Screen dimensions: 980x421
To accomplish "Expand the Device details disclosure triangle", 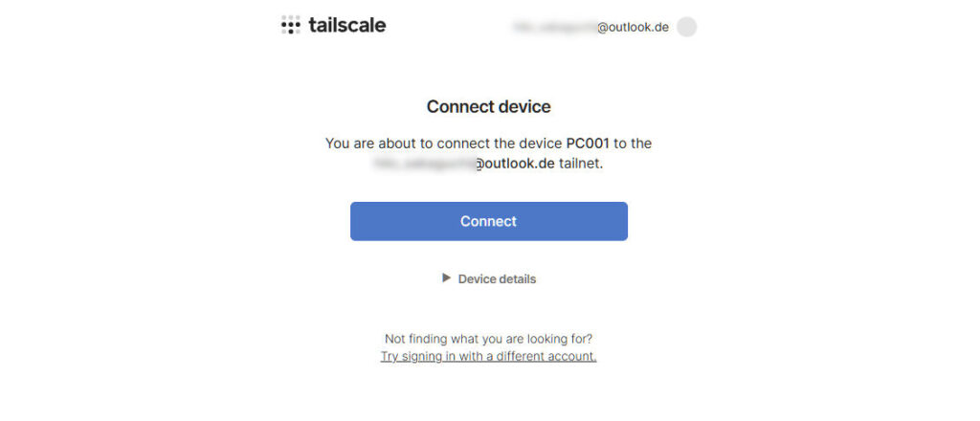I will 446,278.
